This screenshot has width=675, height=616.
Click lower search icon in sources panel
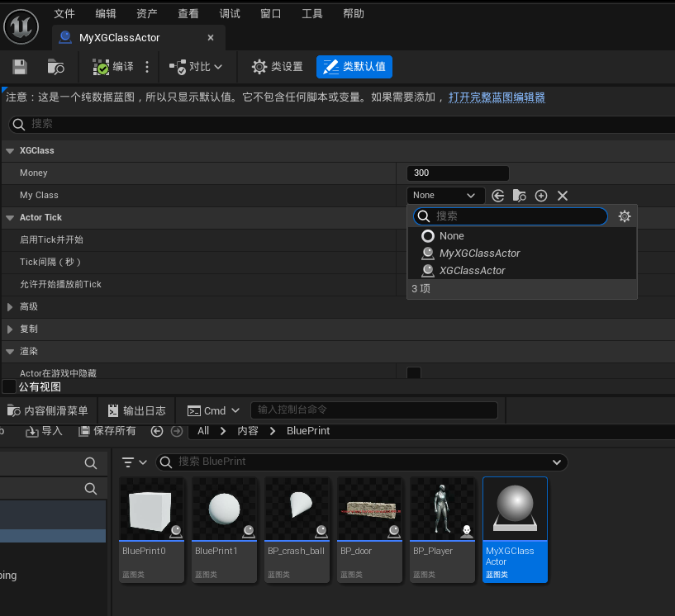click(x=90, y=489)
